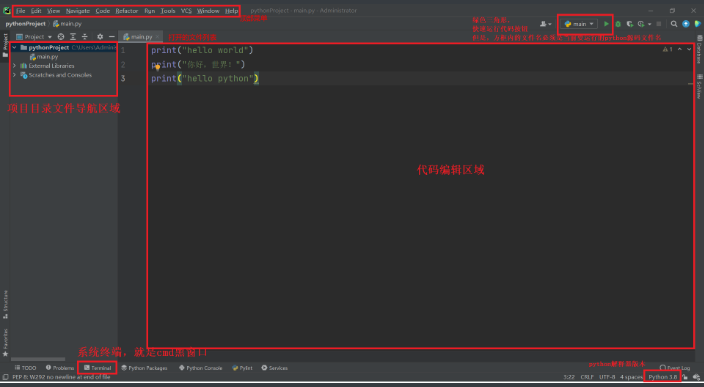704x387 pixels.
Task: Go to previous highlighted error arrow
Action: [x=680, y=49]
